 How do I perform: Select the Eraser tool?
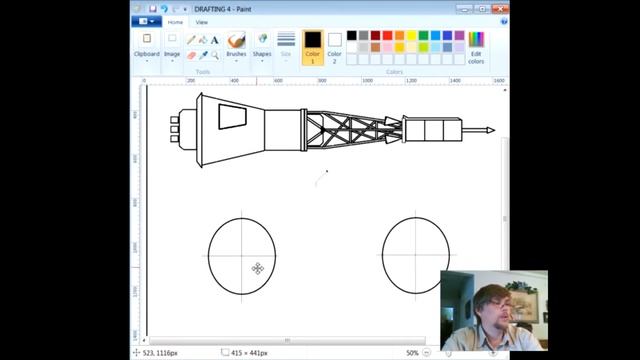[191, 55]
